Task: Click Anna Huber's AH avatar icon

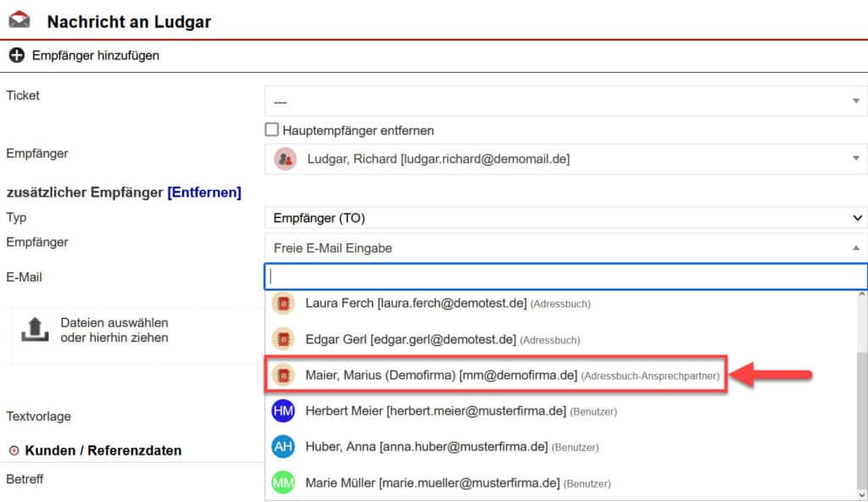Action: (282, 444)
